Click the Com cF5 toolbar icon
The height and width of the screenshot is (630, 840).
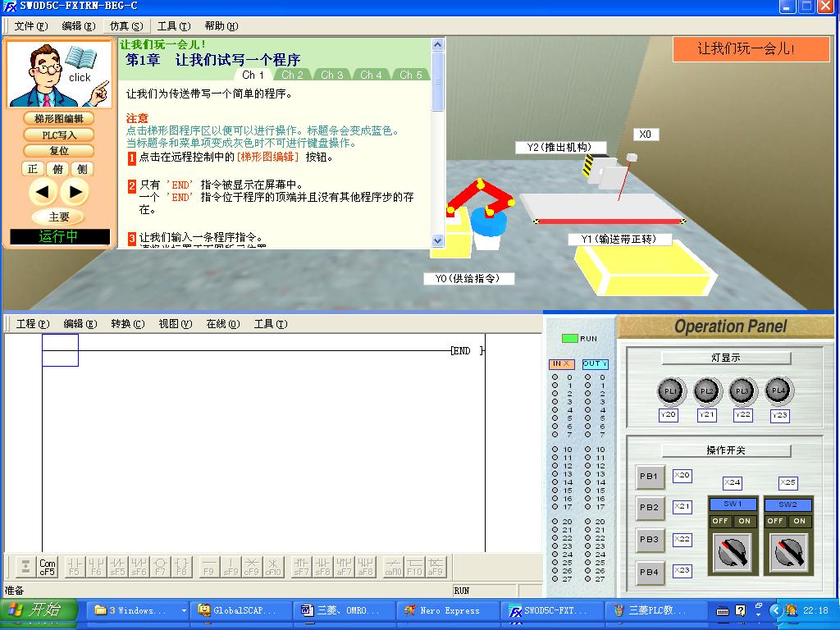48,566
